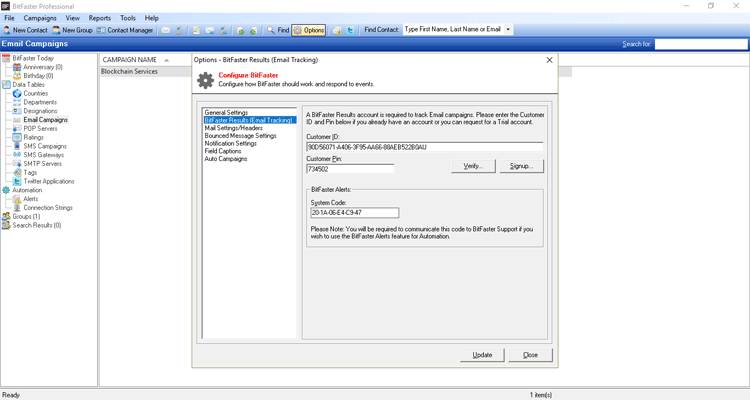Image resolution: width=750 pixels, height=400 pixels.
Task: Click the Anniversary tree icon
Action: [17, 67]
